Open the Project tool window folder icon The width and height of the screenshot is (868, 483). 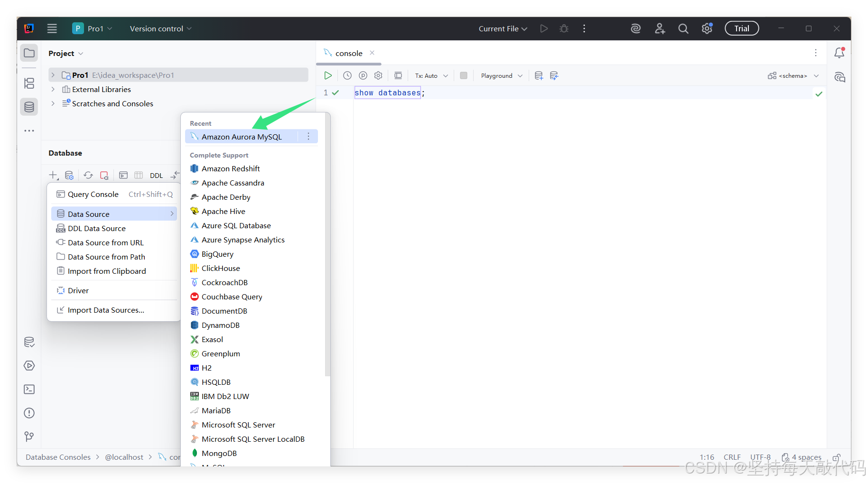[x=29, y=53]
